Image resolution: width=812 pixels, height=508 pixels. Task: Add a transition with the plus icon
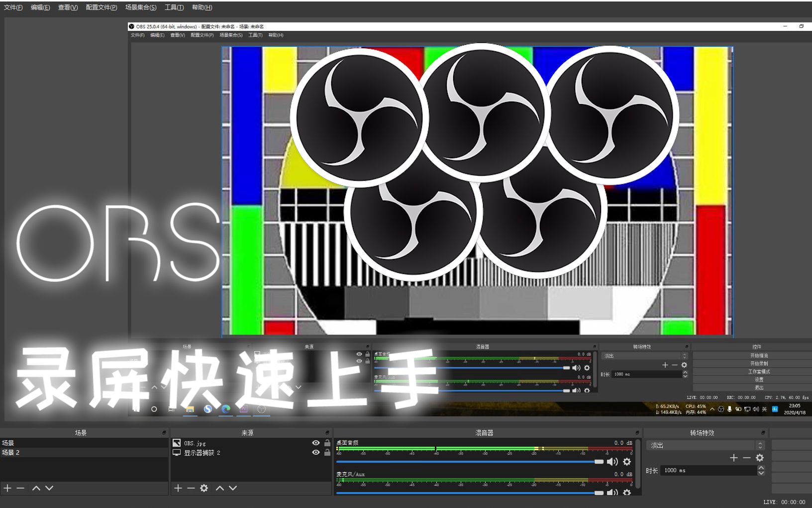pyautogui.click(x=734, y=458)
